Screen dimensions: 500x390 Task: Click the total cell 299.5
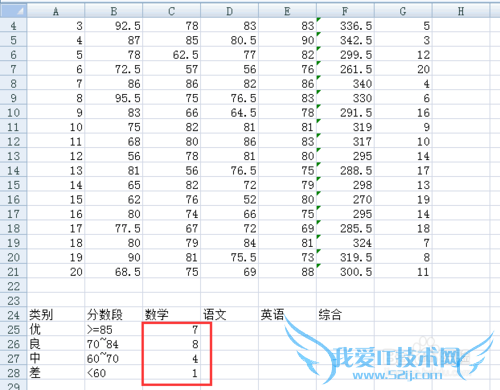tap(345, 54)
